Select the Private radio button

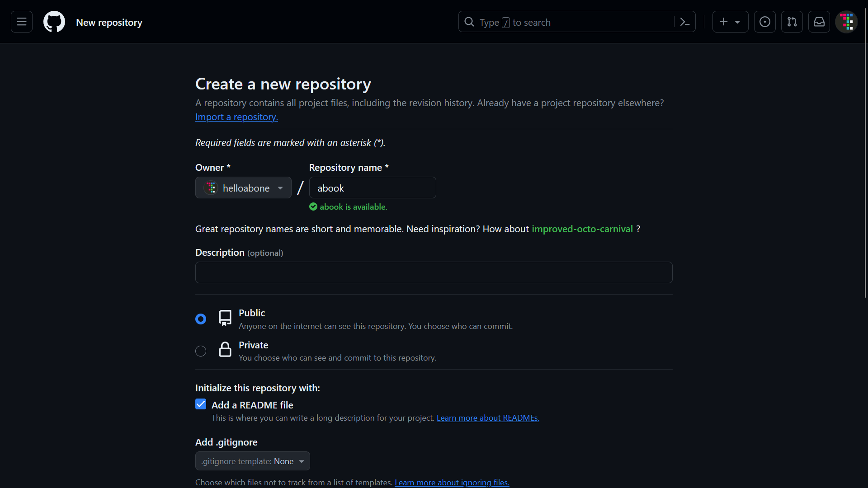click(201, 351)
